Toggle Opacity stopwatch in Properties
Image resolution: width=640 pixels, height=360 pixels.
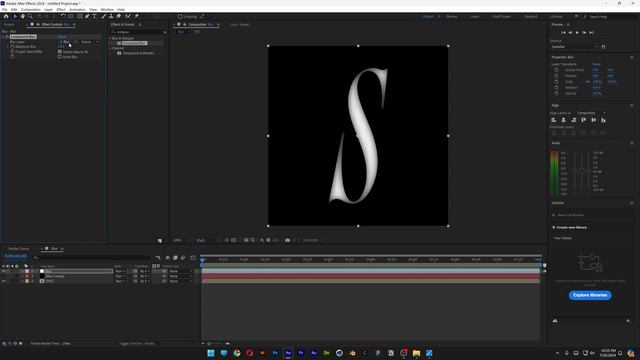(x=556, y=93)
